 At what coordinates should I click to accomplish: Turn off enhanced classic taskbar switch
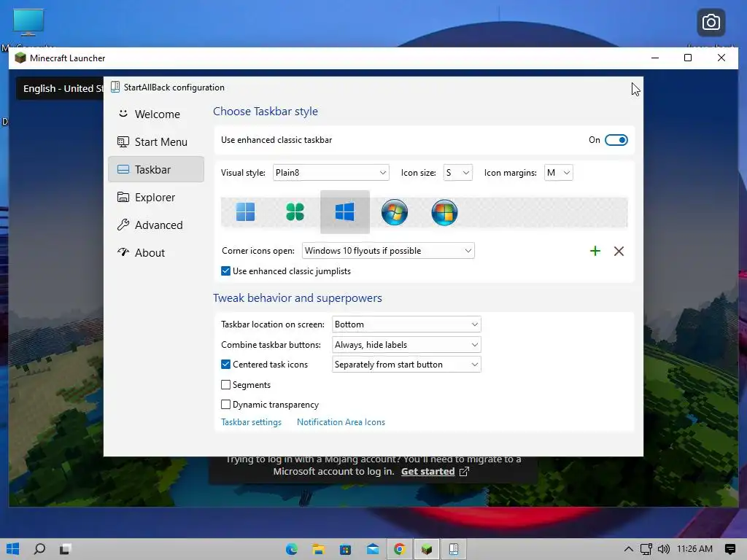(616, 140)
